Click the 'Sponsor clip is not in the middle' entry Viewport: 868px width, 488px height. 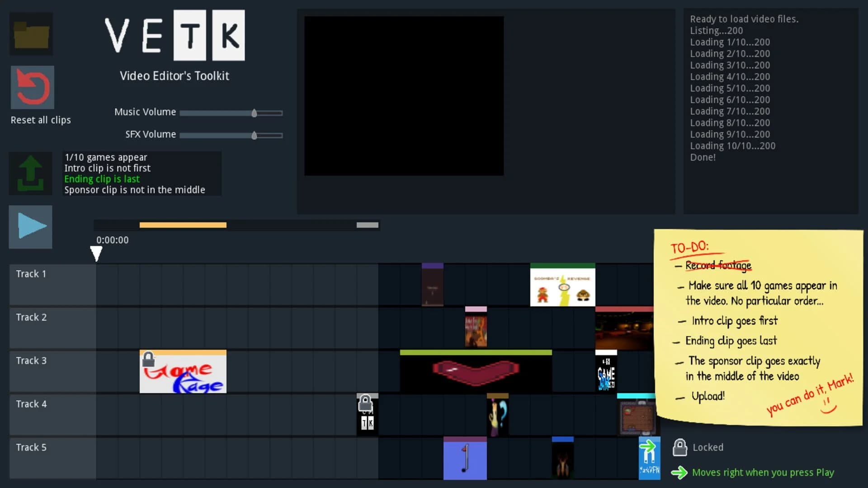[134, 190]
